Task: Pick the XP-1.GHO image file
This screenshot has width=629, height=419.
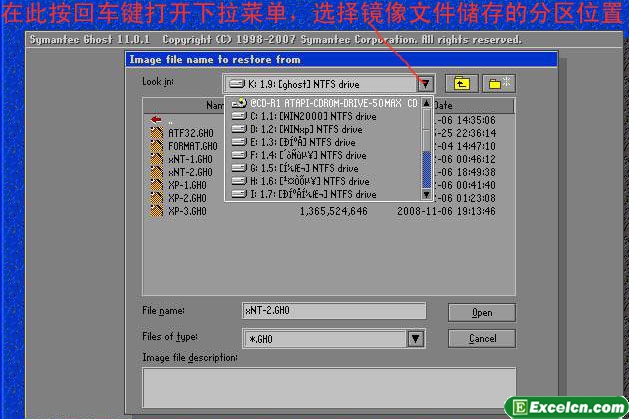Action: click(x=187, y=185)
